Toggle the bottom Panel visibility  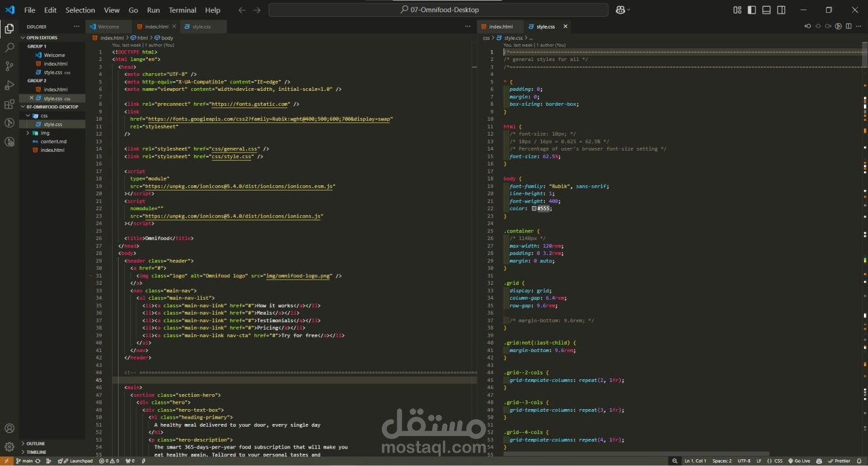coord(766,10)
